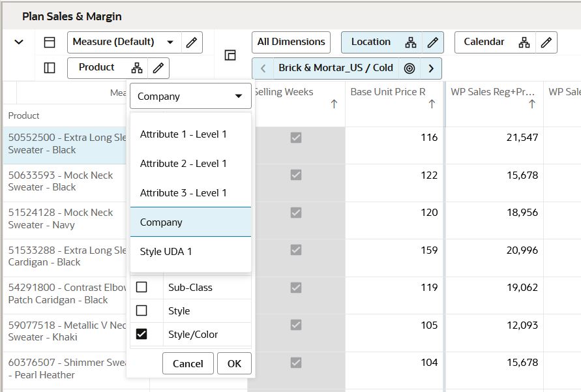Viewport: 581px width, 392px height.
Task: Click the OK button
Action: pos(234,363)
